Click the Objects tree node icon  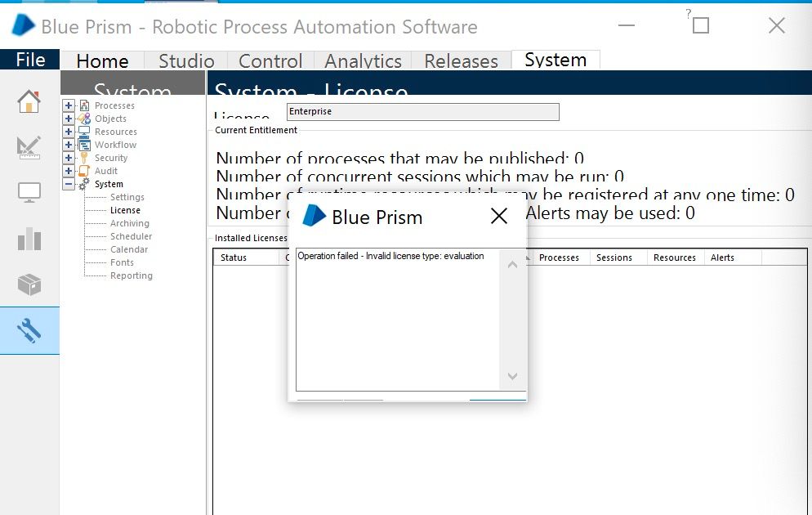click(x=84, y=119)
